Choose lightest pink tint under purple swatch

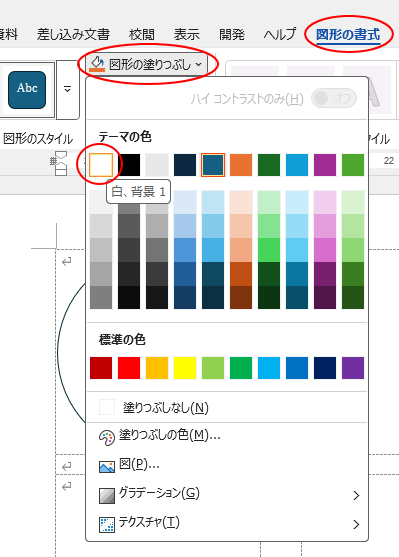(325, 202)
